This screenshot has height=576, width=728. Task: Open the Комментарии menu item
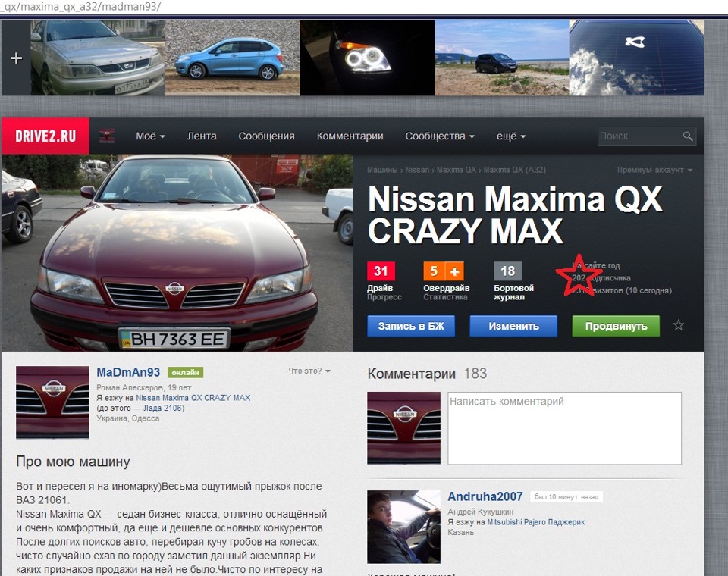[350, 136]
